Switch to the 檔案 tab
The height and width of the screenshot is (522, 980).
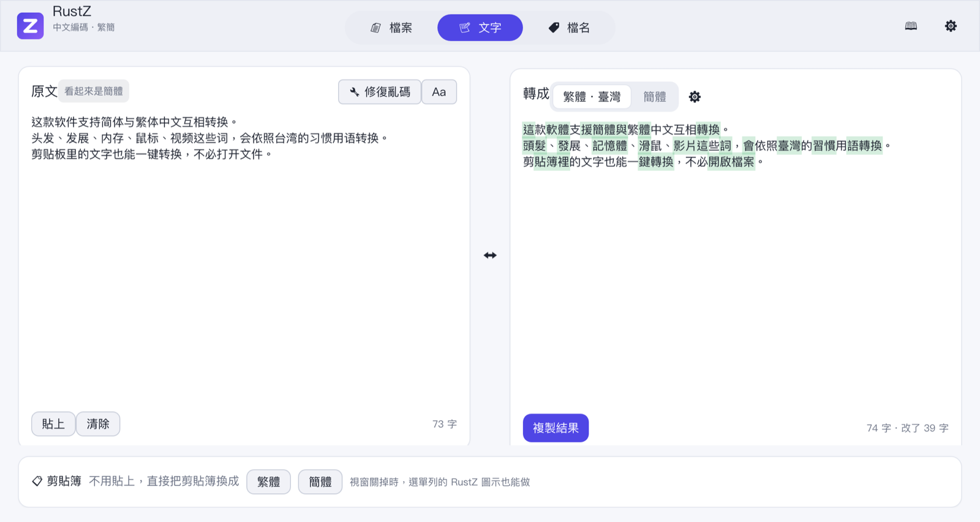pyautogui.click(x=391, y=28)
